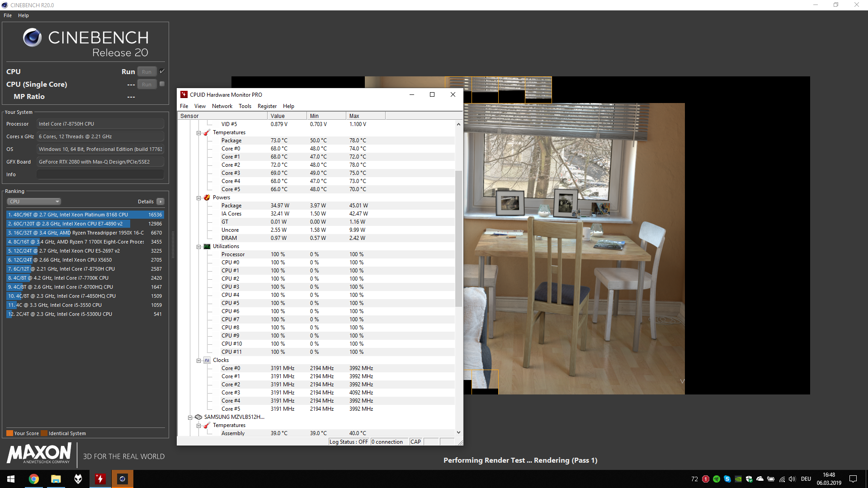Open Windows Security shield tray icon
868x488 pixels.
coord(749,479)
